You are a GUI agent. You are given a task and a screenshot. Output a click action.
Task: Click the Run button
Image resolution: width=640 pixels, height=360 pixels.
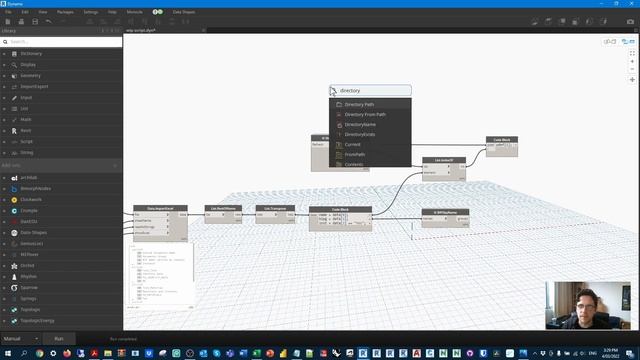[59, 338]
